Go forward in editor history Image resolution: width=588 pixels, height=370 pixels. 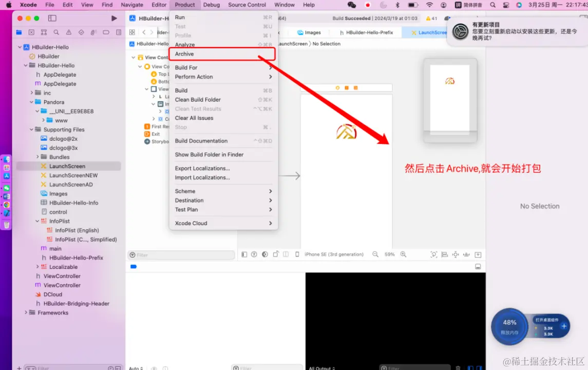(x=151, y=32)
